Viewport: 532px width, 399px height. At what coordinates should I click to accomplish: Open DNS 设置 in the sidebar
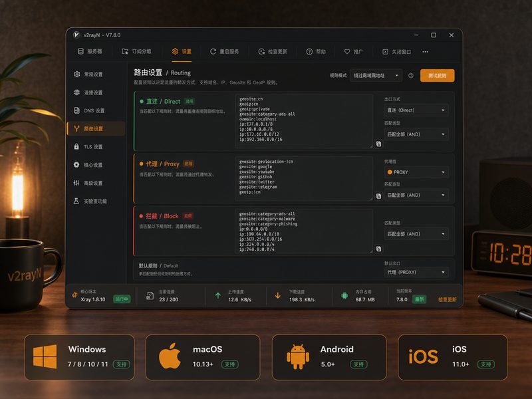(x=96, y=110)
